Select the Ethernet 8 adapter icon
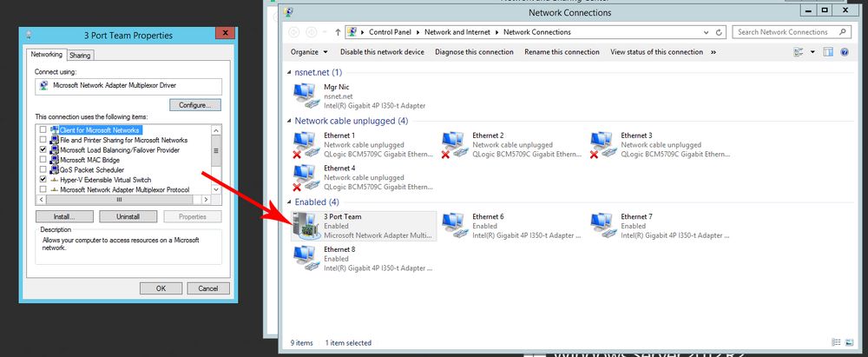This screenshot has width=868, height=357. click(x=306, y=258)
